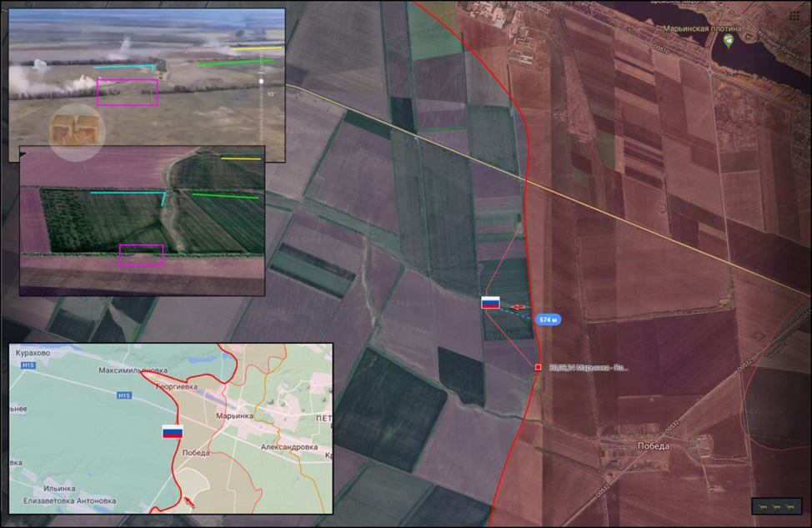Click the small red arrow beside the flag

[518, 307]
